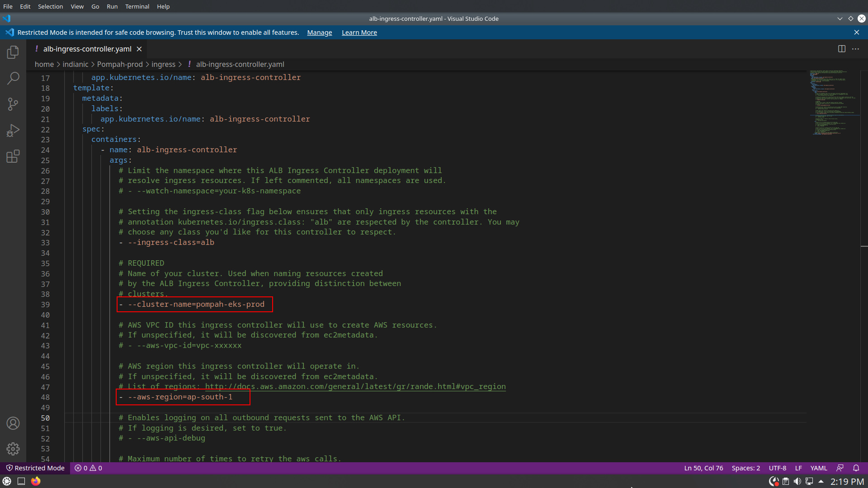Click the Learn More link
Image resolution: width=868 pixels, height=488 pixels.
coord(359,33)
